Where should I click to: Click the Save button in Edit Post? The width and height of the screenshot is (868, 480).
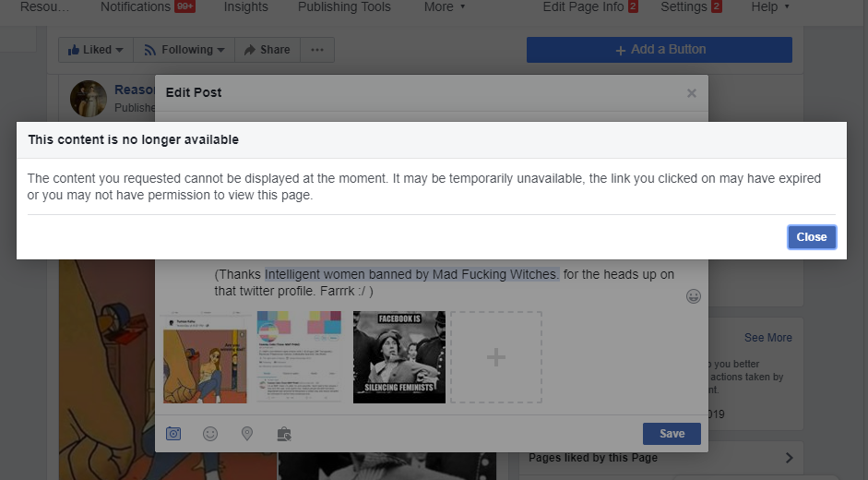[672, 434]
